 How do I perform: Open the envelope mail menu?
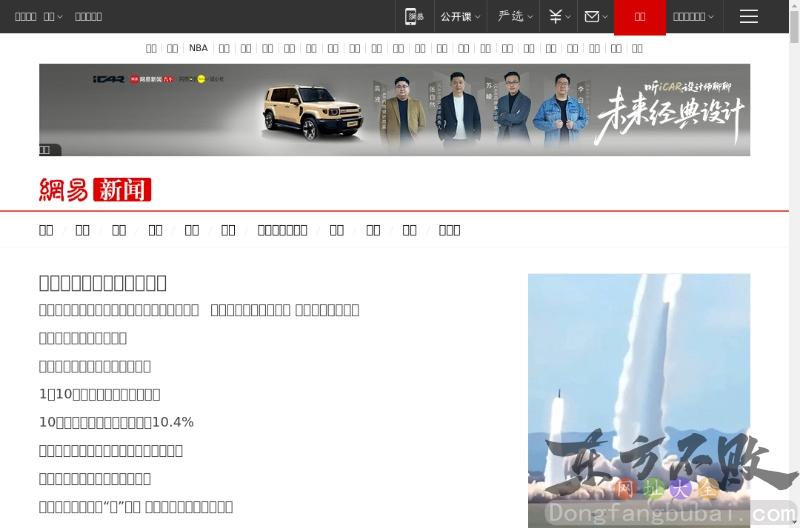tap(595, 16)
